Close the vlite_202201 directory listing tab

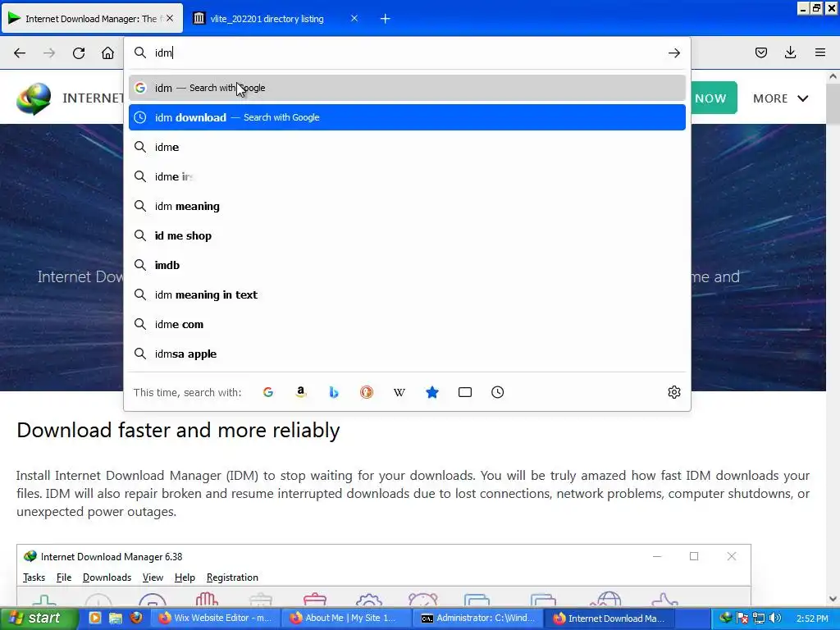(354, 18)
